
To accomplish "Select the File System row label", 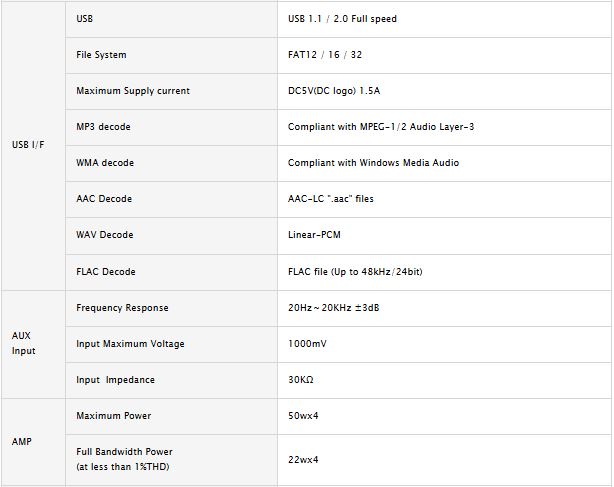I will 101,55.
